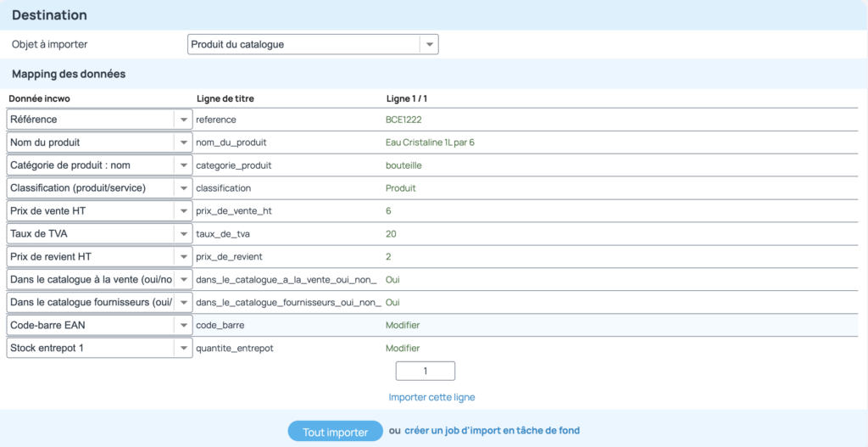Click the value 'bouteille'
Image resolution: width=868 pixels, height=447 pixels.
pyautogui.click(x=403, y=165)
